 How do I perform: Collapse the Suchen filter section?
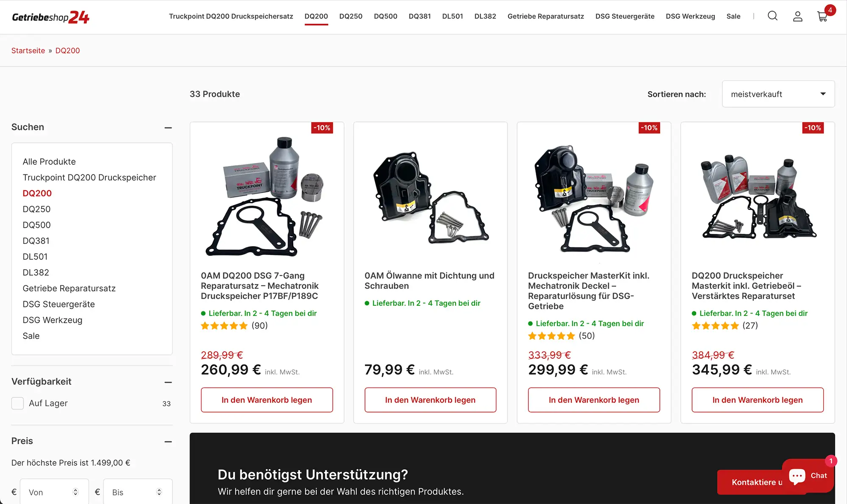168,127
